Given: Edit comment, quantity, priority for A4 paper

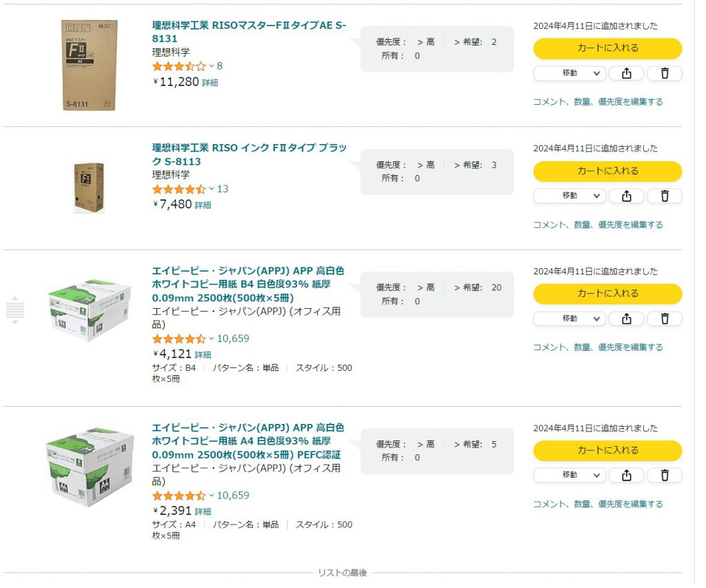Looking at the screenshot, I should tap(598, 504).
